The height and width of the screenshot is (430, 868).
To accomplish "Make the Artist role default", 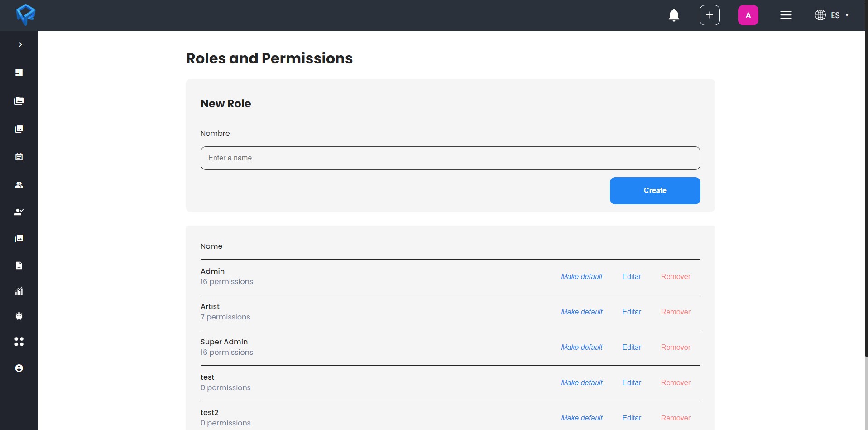I will (582, 312).
